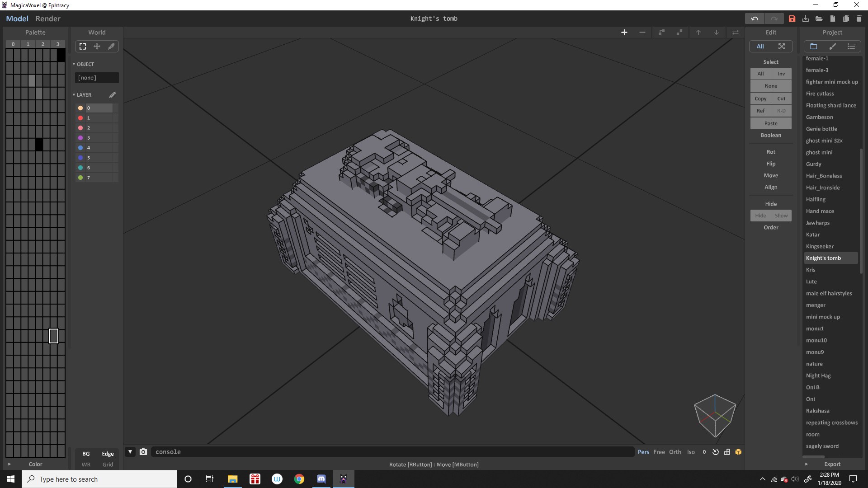Screen dimensions: 868x488
Task: Take a snapshot with the camera icon
Action: pyautogui.click(x=143, y=452)
